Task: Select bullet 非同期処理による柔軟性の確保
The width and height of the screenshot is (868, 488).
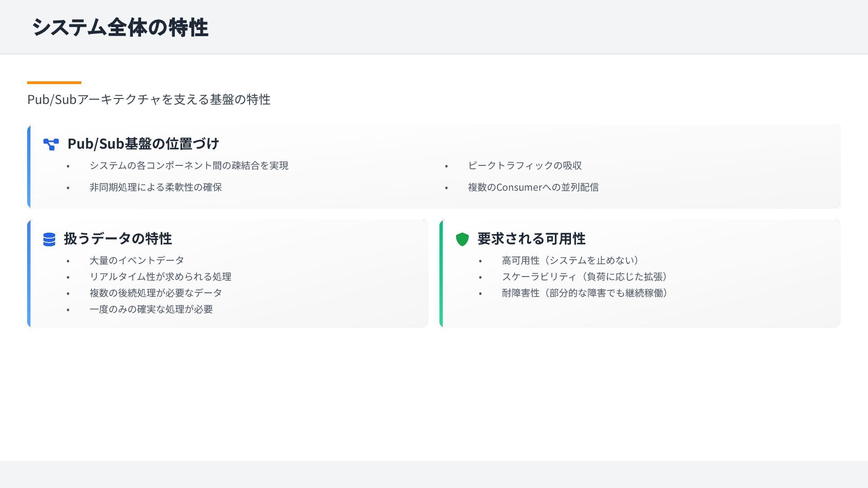Action: click(x=156, y=188)
